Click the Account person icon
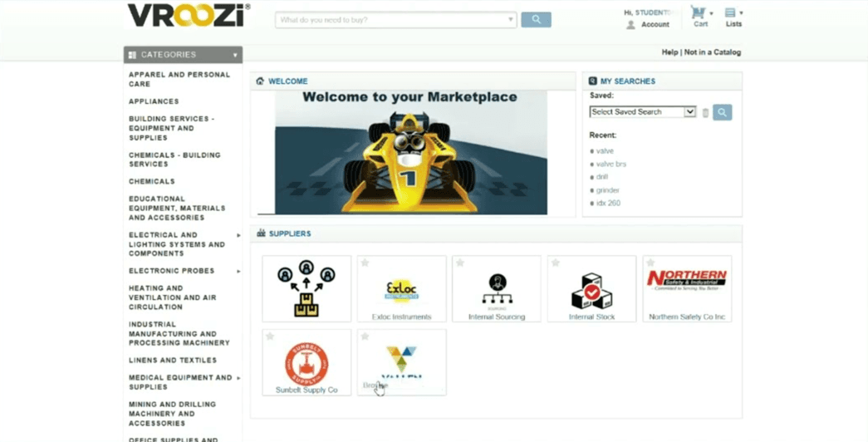Image resolution: width=868 pixels, height=442 pixels. coord(630,25)
